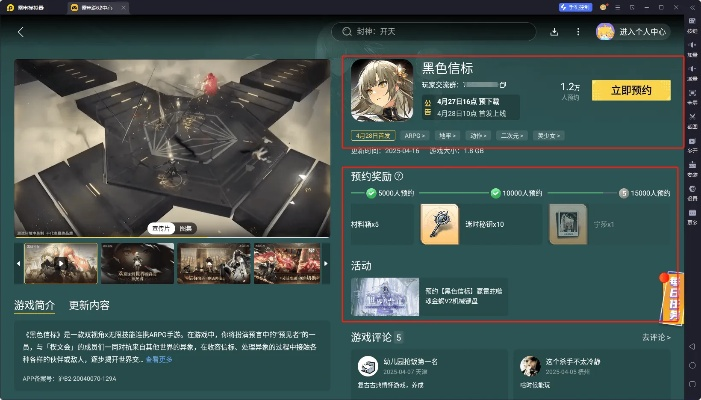Click the blue lightning button in title bar
This screenshot has width=701, height=400.
(x=575, y=7)
